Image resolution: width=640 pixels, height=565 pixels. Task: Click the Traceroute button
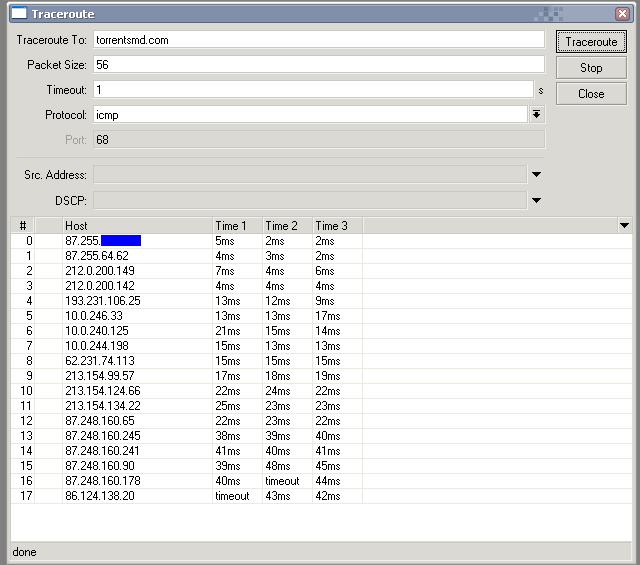click(x=591, y=42)
